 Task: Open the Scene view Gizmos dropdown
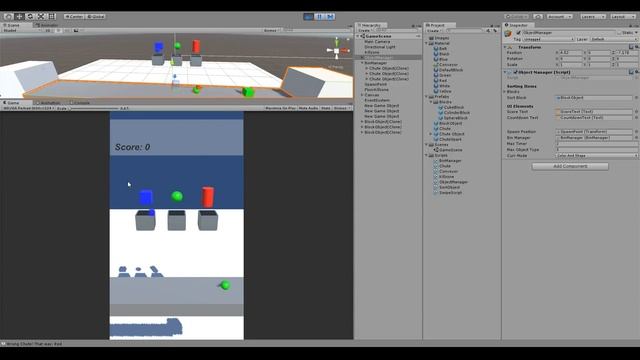pos(271,30)
